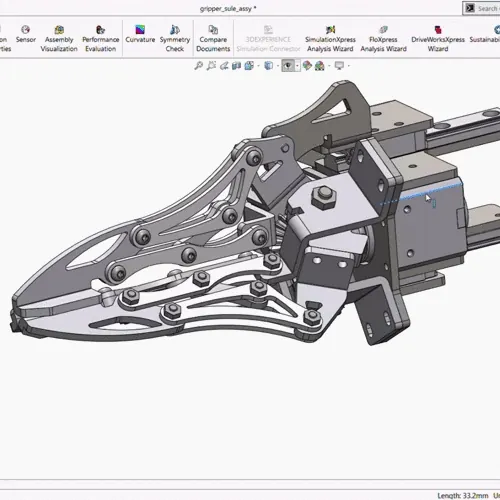Open the Hide/Show Items dropdown arrow

pyautogui.click(x=297, y=66)
